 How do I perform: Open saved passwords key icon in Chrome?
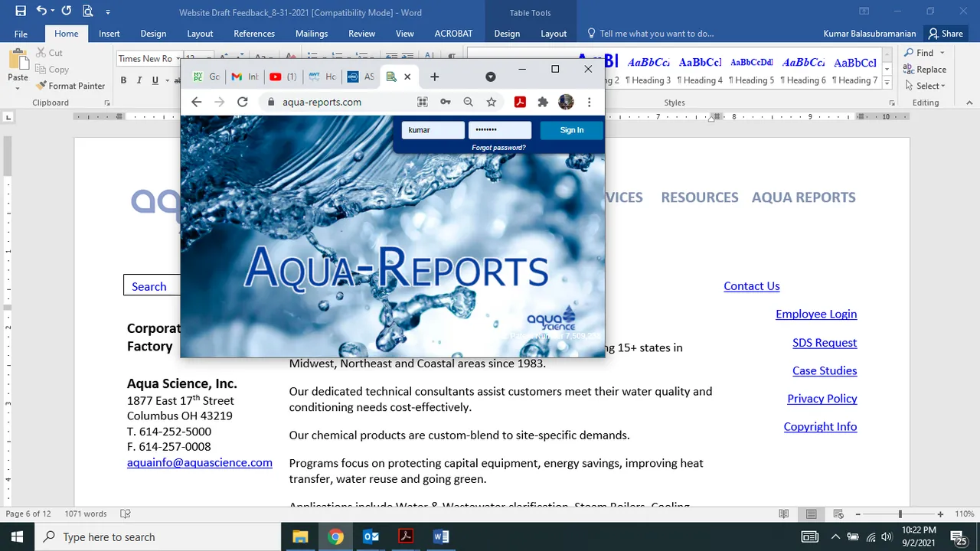pyautogui.click(x=445, y=102)
